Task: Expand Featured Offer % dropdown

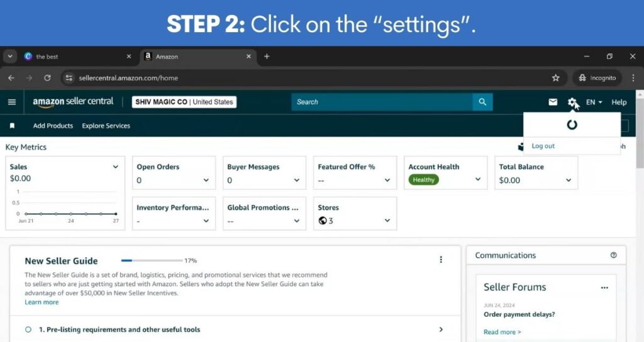Action: [x=387, y=180]
